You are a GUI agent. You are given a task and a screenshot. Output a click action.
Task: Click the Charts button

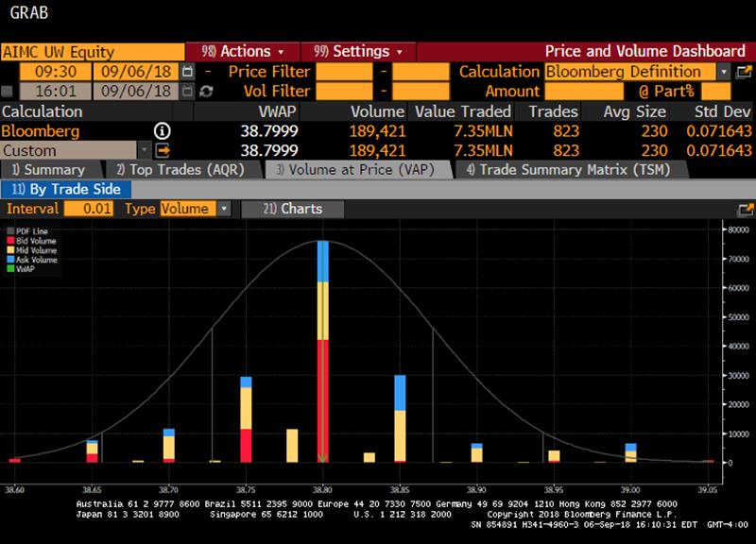click(293, 209)
